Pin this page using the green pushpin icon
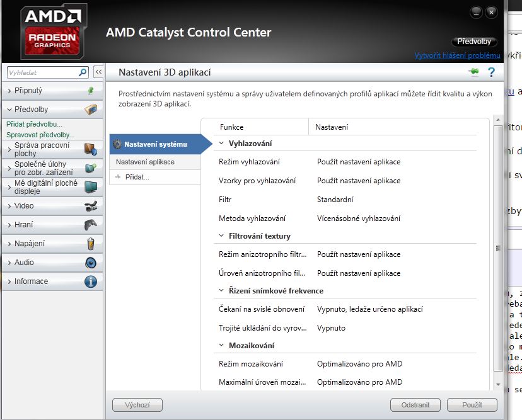The height and width of the screenshot is (420, 522). click(x=473, y=72)
